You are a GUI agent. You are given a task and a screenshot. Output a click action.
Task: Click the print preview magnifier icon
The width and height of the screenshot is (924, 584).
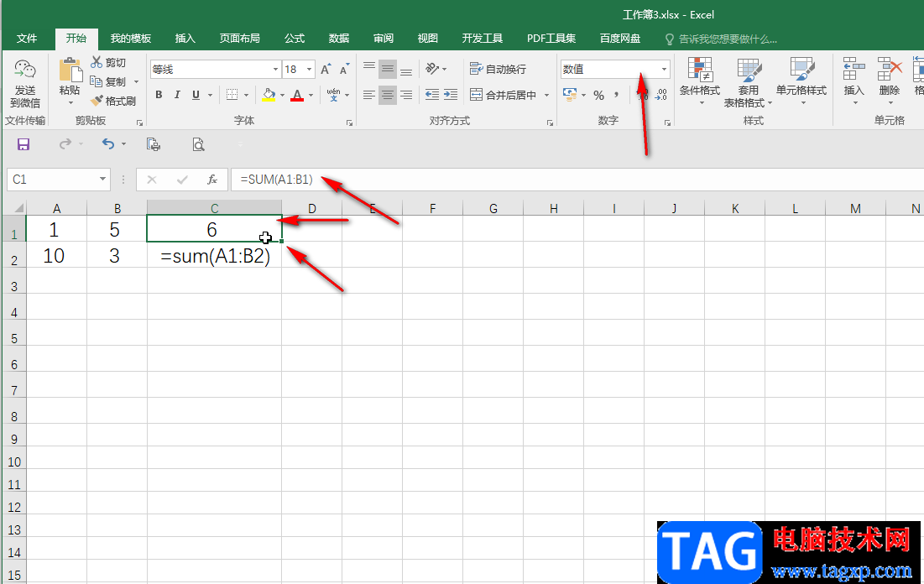199,144
